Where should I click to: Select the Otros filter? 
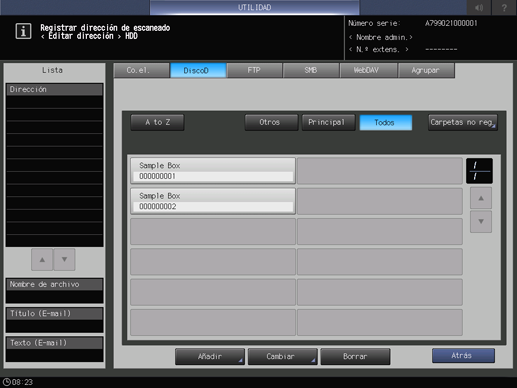pos(271,122)
